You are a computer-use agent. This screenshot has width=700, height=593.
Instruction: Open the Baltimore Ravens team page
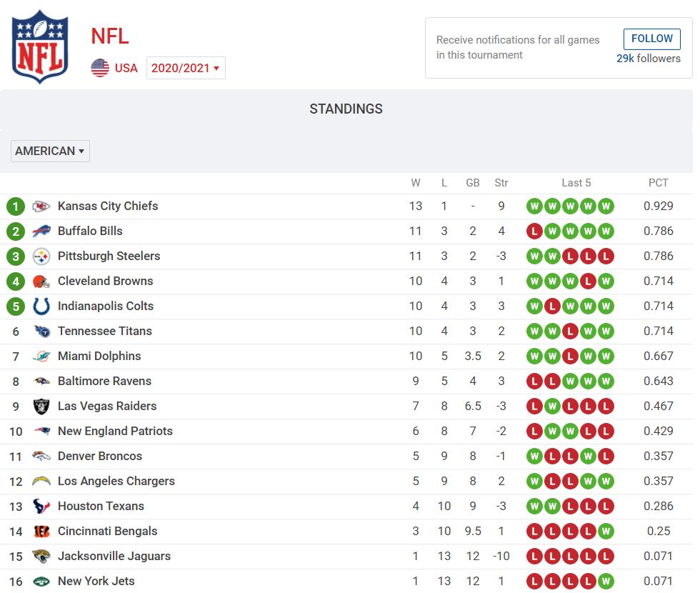[104, 381]
